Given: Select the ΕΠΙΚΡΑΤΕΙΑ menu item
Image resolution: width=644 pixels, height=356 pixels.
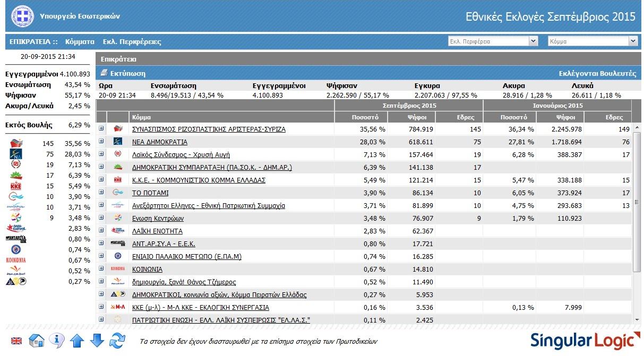Looking at the screenshot, I should [x=33, y=41].
